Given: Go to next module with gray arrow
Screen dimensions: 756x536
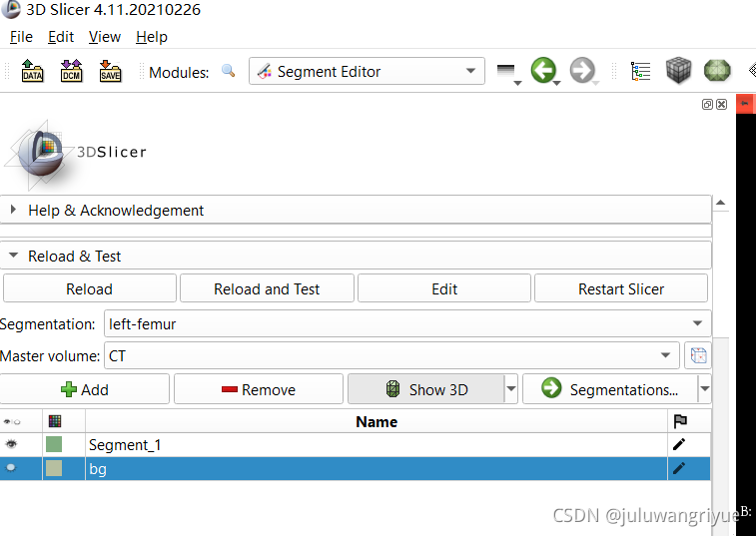Looking at the screenshot, I should 583,71.
